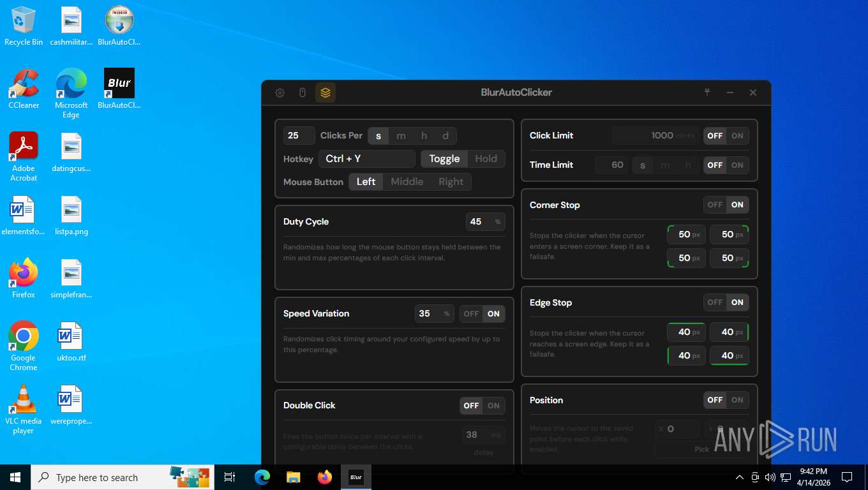The height and width of the screenshot is (490, 868).
Task: Click the Speed Variation 35 percent field
Action: (x=434, y=313)
